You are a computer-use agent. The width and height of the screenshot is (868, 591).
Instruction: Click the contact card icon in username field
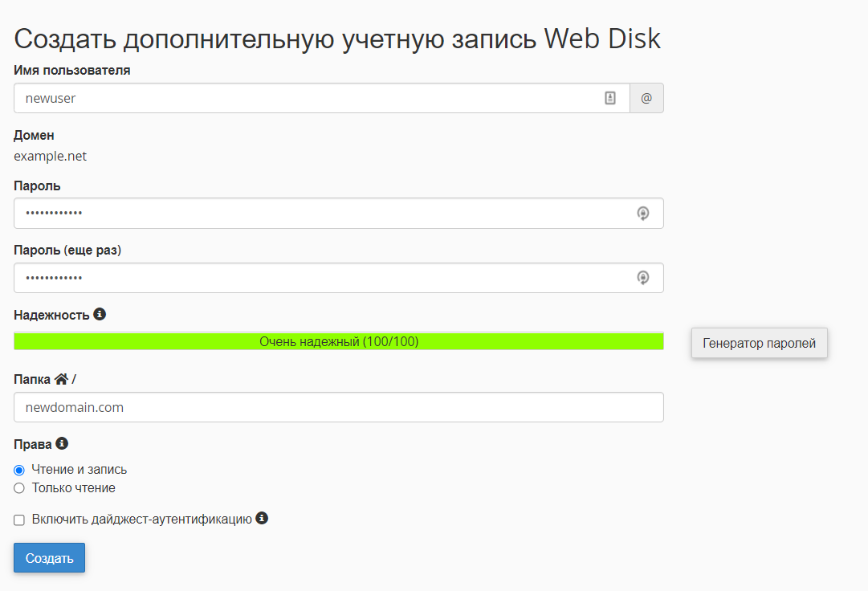[x=610, y=98]
